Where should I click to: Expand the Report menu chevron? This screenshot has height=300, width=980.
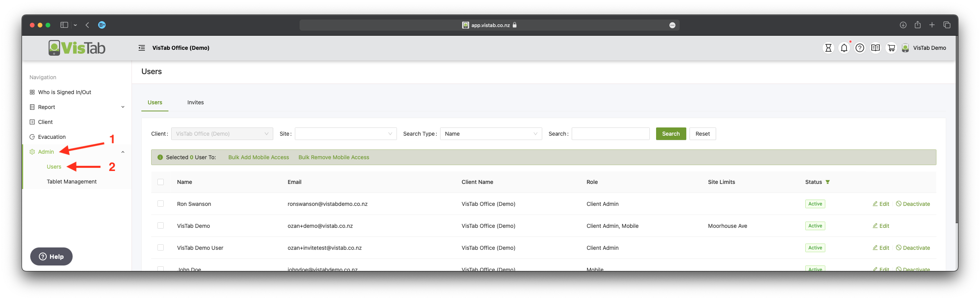coord(123,107)
